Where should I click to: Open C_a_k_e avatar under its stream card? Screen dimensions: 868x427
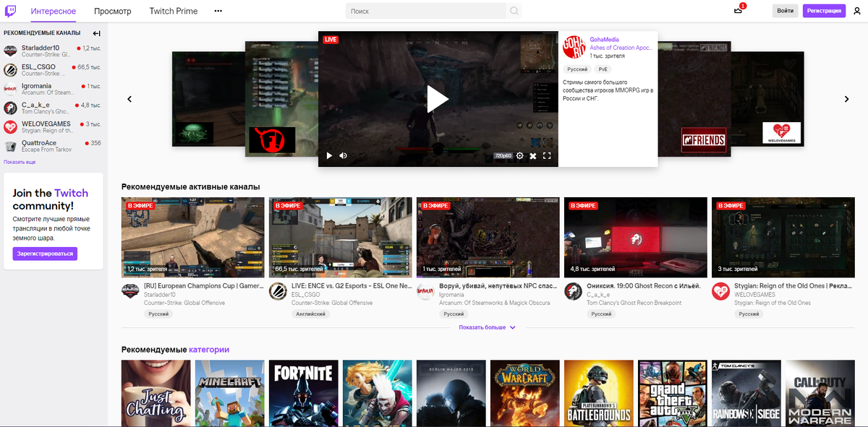coord(573,291)
